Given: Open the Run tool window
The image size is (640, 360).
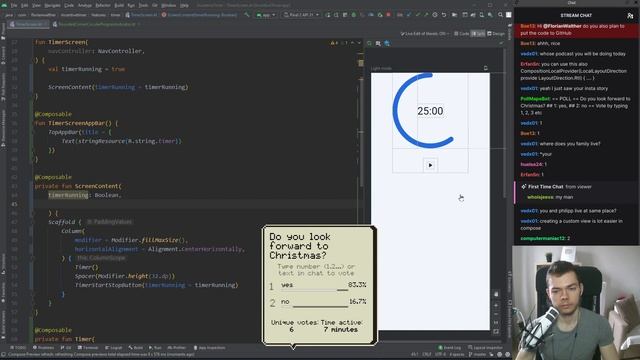Looking at the screenshot, I should tap(155, 348).
